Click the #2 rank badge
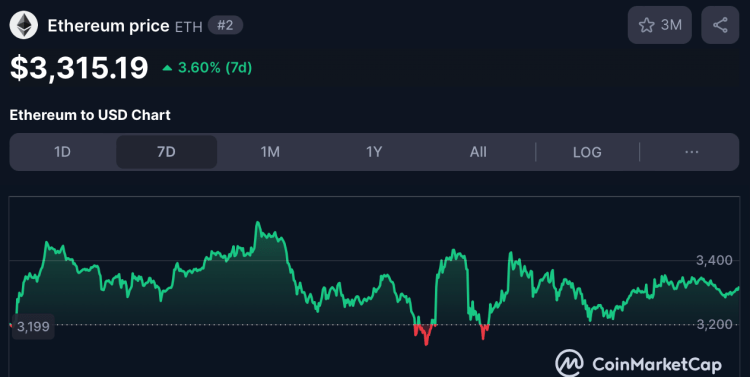Image resolution: width=750 pixels, height=377 pixels. point(225,25)
